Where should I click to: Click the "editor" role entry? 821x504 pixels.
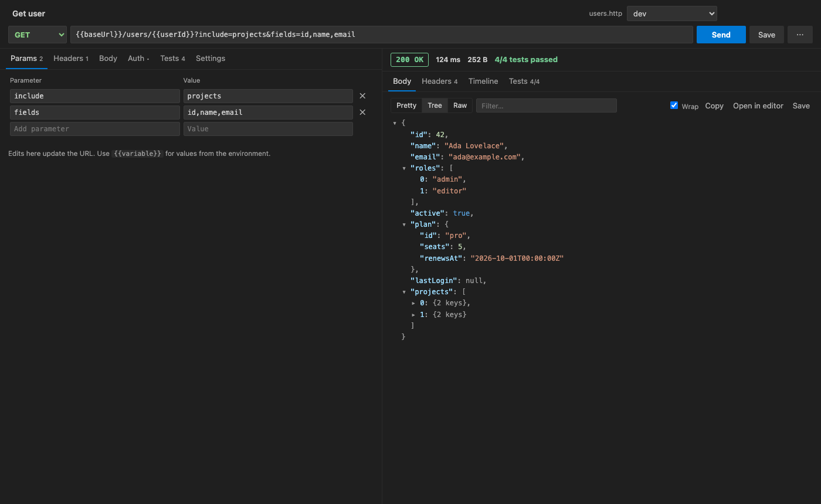point(449,191)
